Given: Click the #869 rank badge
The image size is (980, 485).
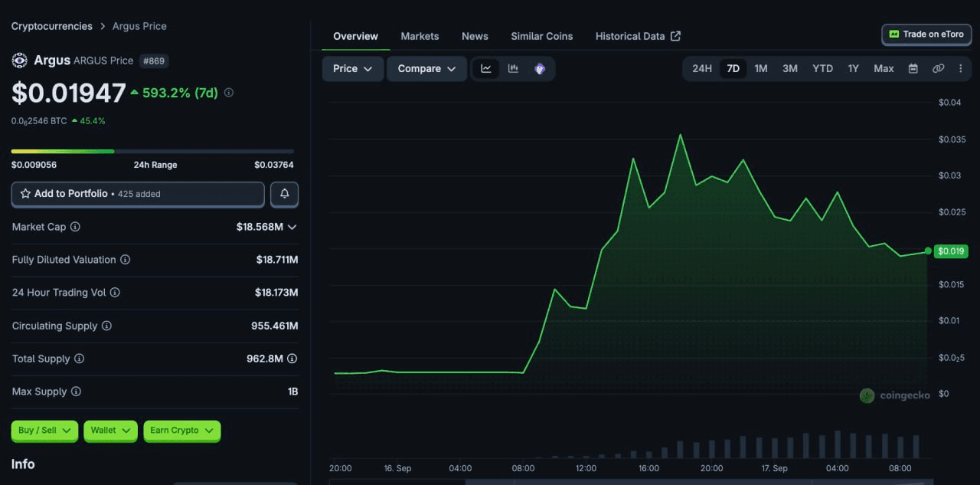Looking at the screenshot, I should 155,61.
